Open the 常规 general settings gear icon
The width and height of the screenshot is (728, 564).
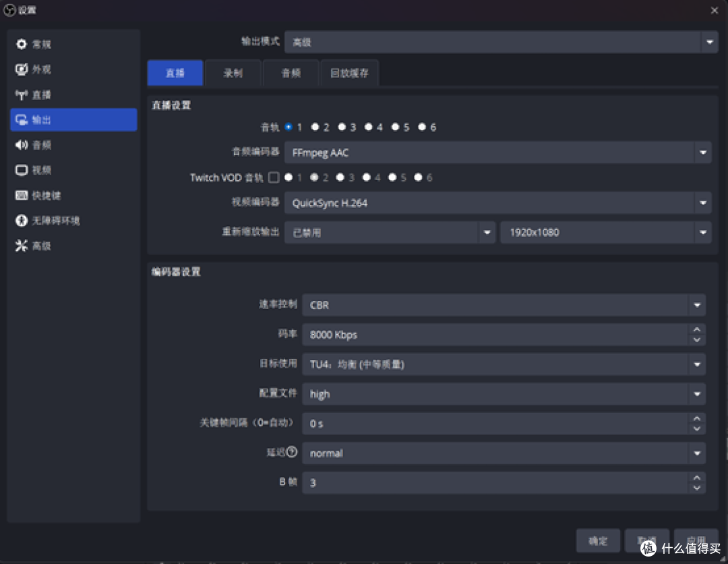pos(22,44)
